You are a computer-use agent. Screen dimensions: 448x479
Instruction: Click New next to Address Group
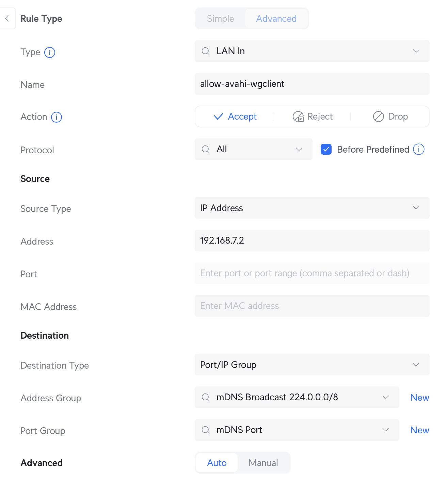pos(419,397)
